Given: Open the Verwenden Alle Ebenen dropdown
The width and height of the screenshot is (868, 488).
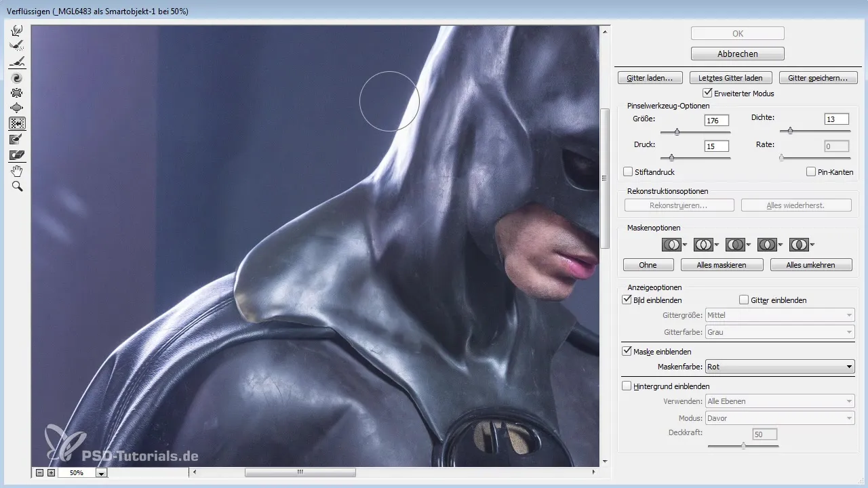Looking at the screenshot, I should [x=780, y=401].
